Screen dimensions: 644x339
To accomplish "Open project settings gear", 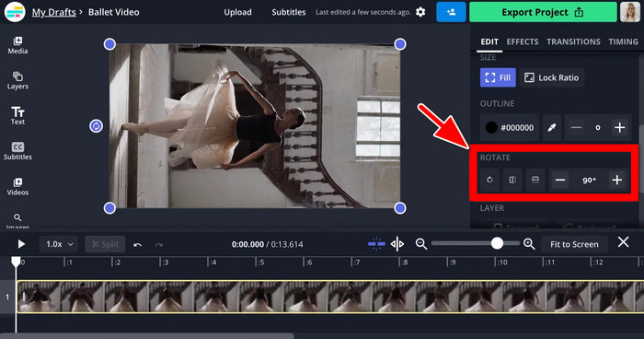I will point(420,12).
